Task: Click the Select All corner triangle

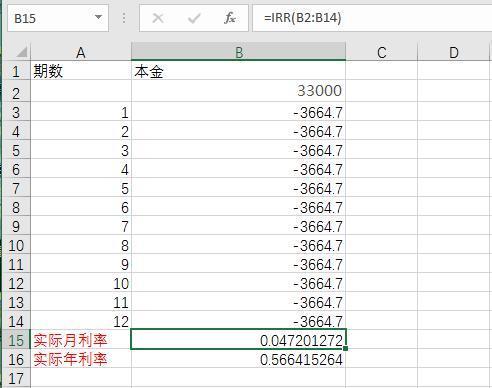Action: tap(21, 52)
